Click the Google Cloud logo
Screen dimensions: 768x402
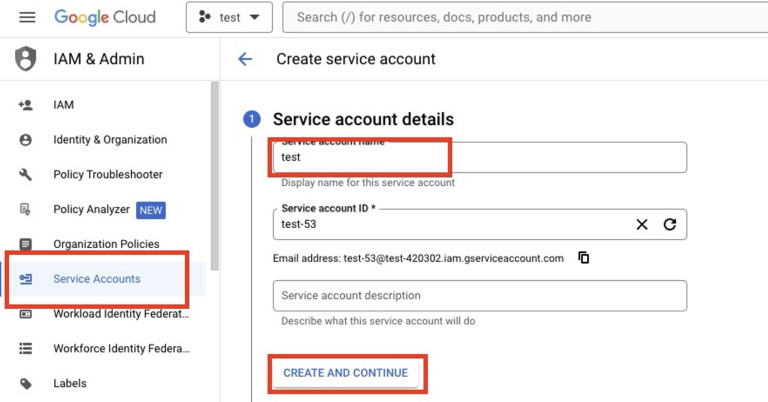tap(105, 17)
